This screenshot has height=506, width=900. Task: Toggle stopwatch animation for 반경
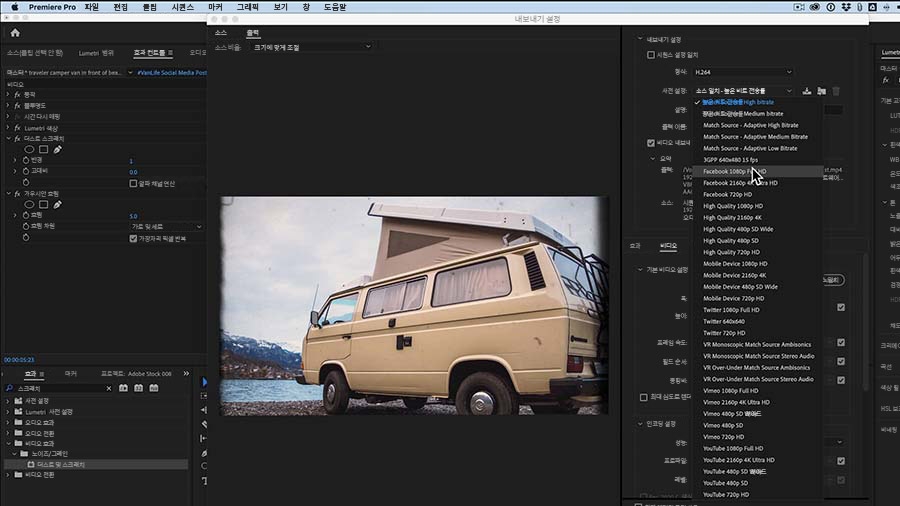click(x=26, y=160)
